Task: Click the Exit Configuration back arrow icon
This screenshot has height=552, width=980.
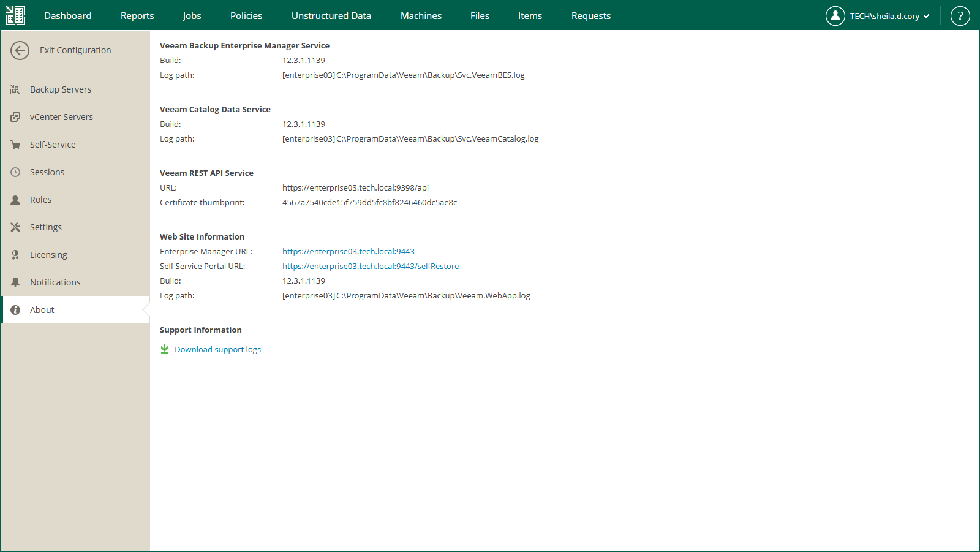Action: 20,50
